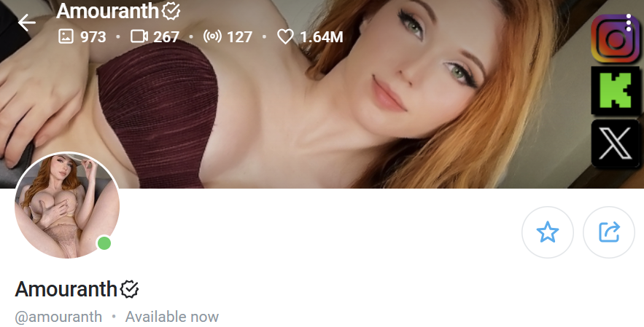The width and height of the screenshot is (644, 327).
Task: Click the verified badge beside header name
Action: 171,11
